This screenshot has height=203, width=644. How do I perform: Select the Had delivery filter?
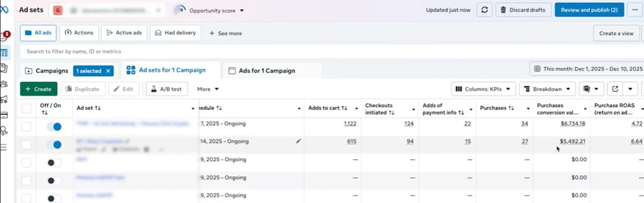[x=175, y=33]
